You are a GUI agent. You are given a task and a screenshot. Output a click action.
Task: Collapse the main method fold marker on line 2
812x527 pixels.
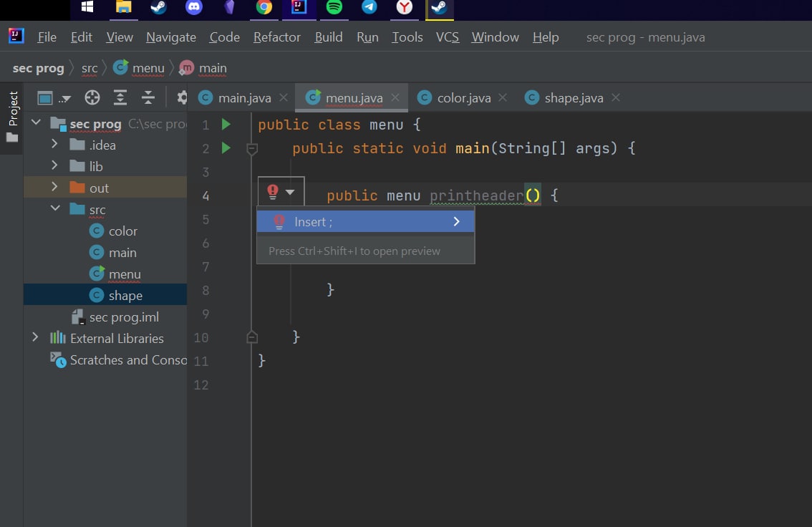252,149
